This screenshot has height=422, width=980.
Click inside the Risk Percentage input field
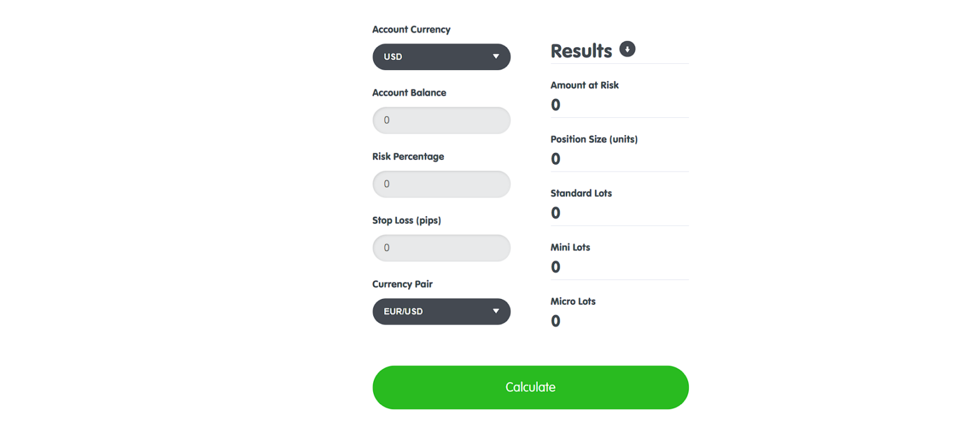[441, 184]
